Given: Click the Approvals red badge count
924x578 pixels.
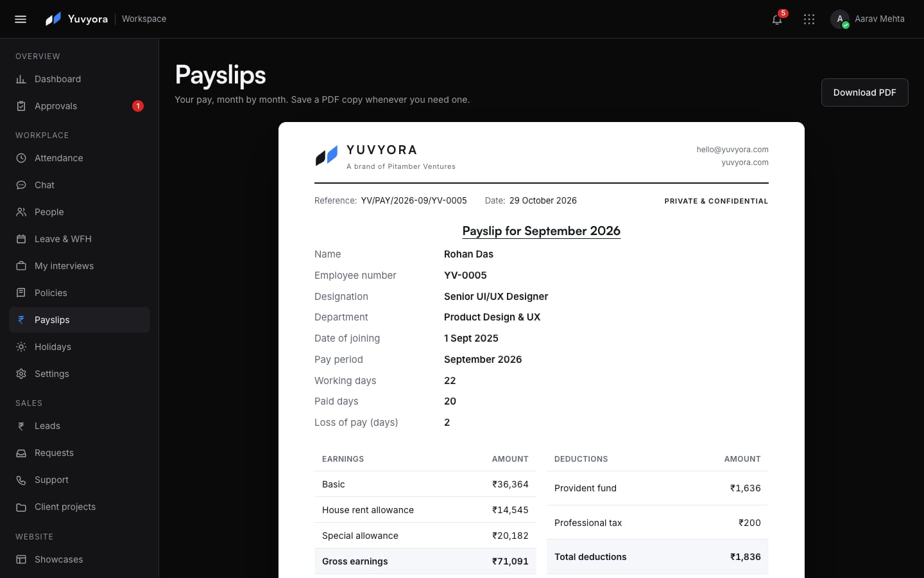Looking at the screenshot, I should pos(138,106).
